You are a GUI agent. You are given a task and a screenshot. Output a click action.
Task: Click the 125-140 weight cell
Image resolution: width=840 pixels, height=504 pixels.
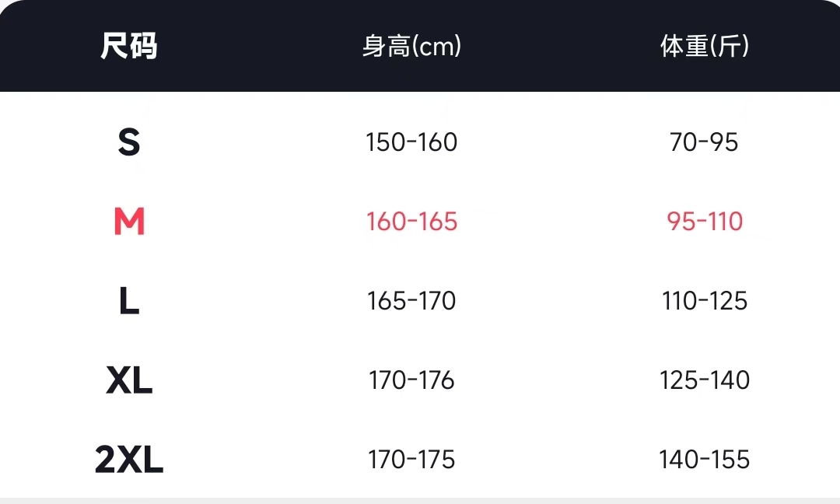(705, 381)
